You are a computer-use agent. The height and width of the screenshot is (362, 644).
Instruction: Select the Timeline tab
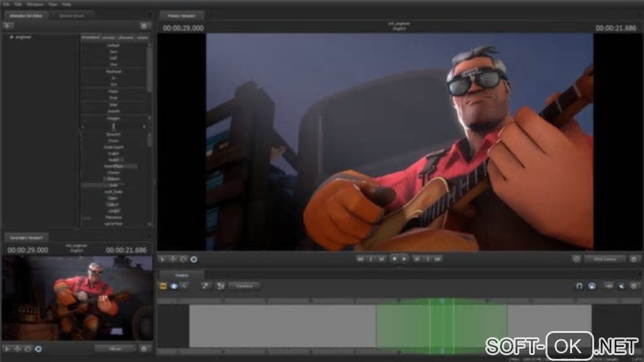[x=182, y=275]
